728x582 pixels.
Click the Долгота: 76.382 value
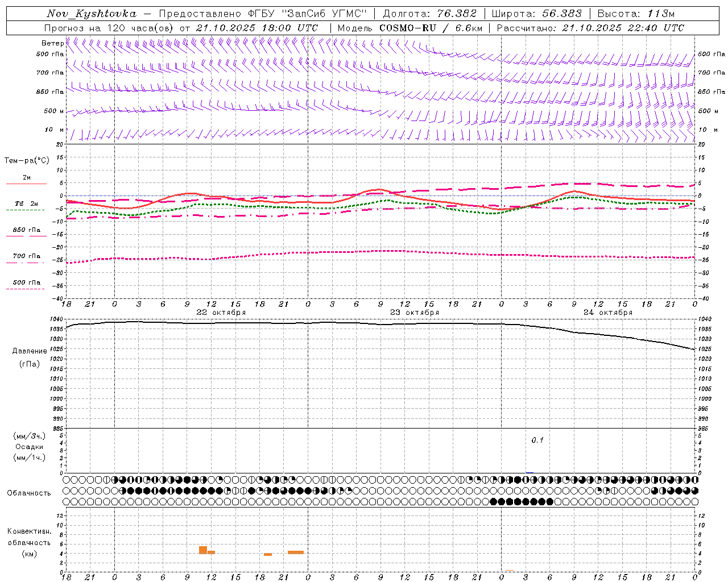pos(430,14)
